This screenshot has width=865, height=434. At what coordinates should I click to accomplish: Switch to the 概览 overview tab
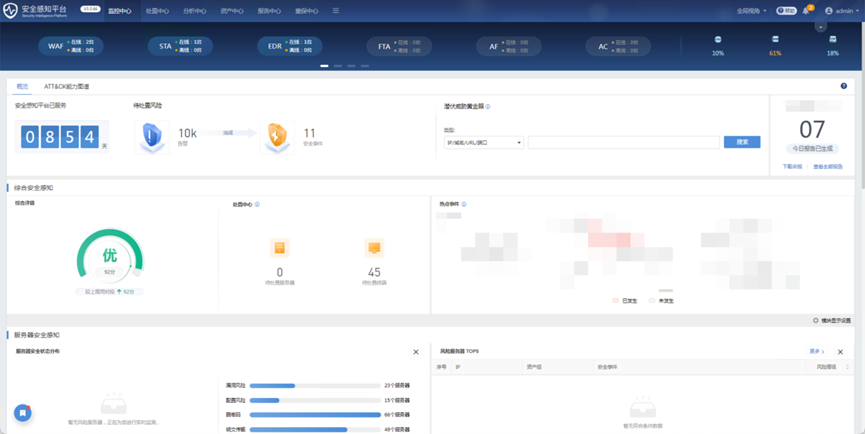point(22,87)
